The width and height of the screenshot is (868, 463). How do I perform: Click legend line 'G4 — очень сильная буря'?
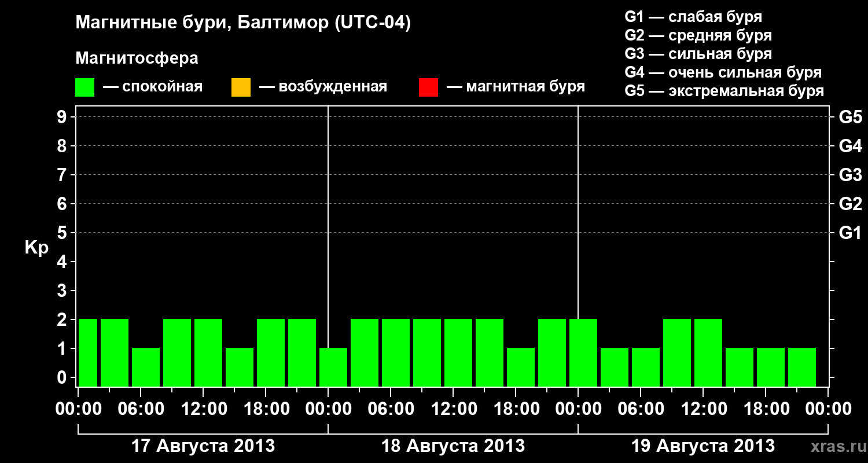[723, 72]
